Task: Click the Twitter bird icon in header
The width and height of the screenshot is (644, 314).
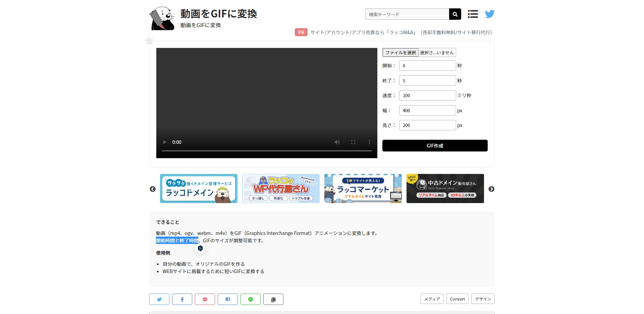Action: (x=489, y=14)
